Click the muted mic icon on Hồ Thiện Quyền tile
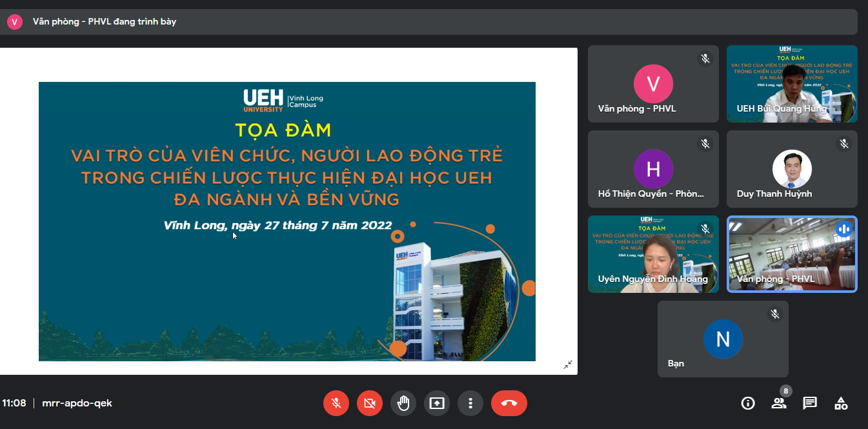Image resolution: width=868 pixels, height=429 pixels. tap(705, 144)
